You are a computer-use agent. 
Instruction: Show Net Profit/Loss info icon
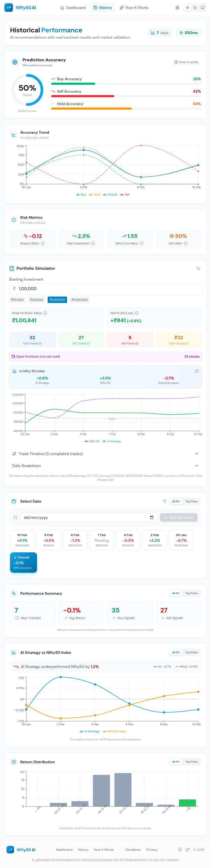[137, 313]
